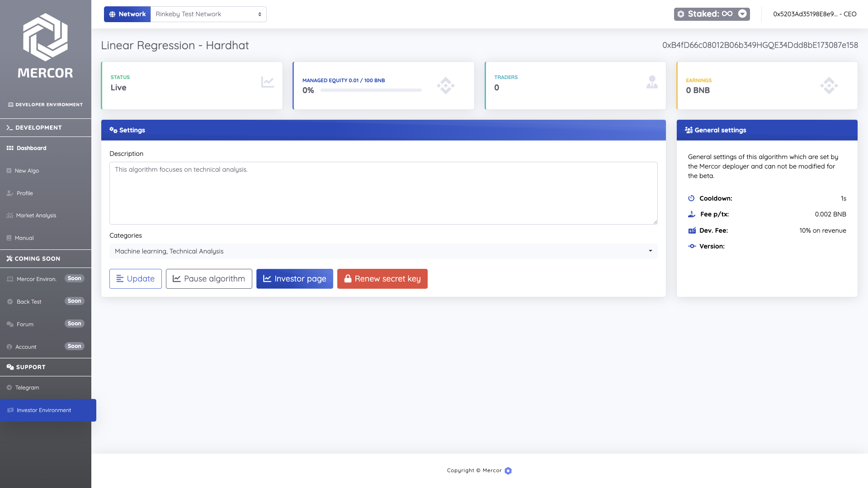Switch to Investor Environment

[44, 410]
